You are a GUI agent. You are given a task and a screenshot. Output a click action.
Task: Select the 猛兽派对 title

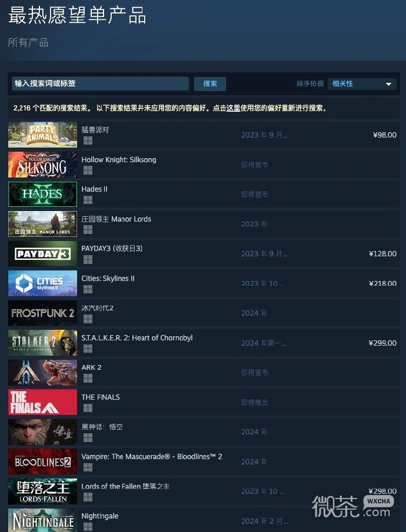95,129
